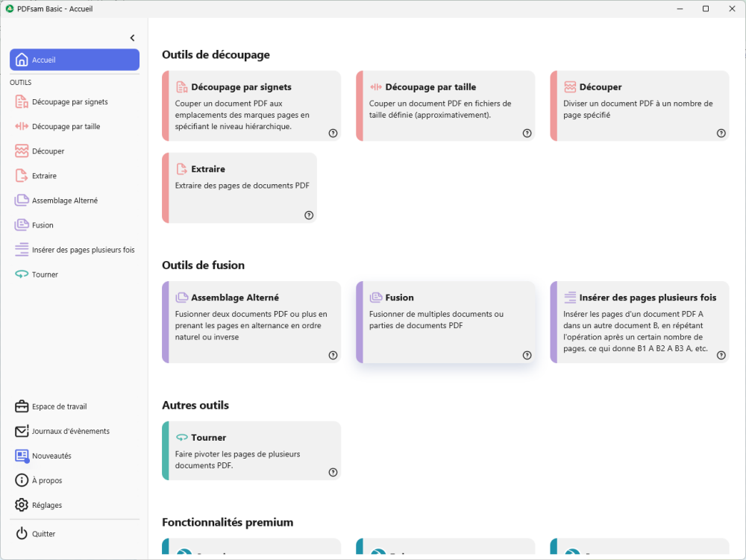
Task: Show help for the Extraire card
Action: tap(309, 215)
